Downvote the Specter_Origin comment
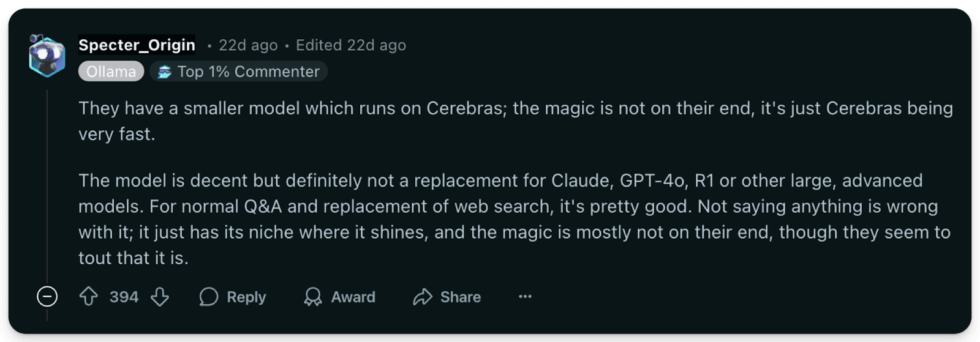 pos(160,297)
